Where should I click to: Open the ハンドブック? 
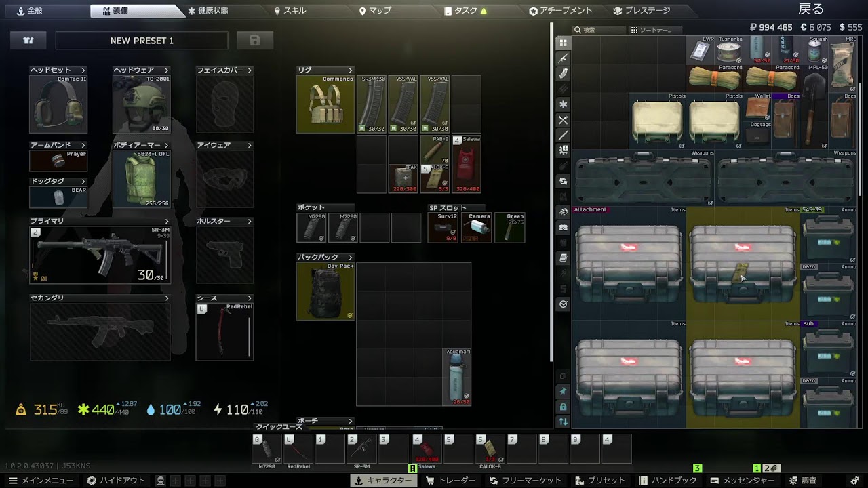pyautogui.click(x=667, y=481)
